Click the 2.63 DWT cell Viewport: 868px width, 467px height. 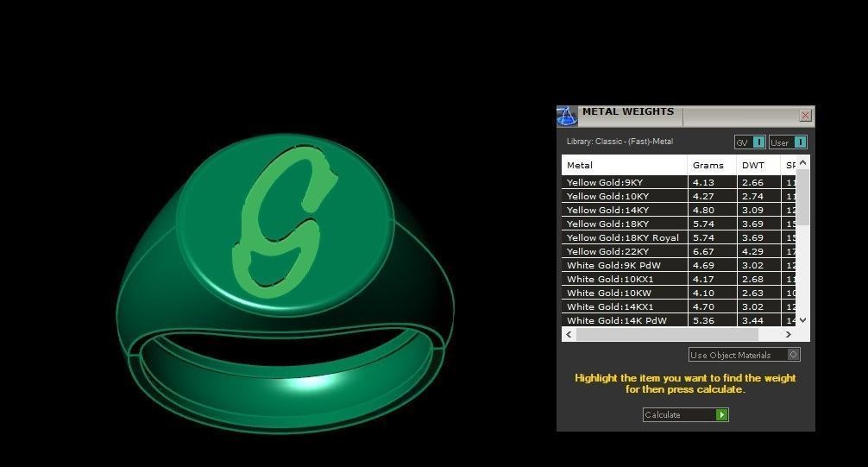[758, 293]
